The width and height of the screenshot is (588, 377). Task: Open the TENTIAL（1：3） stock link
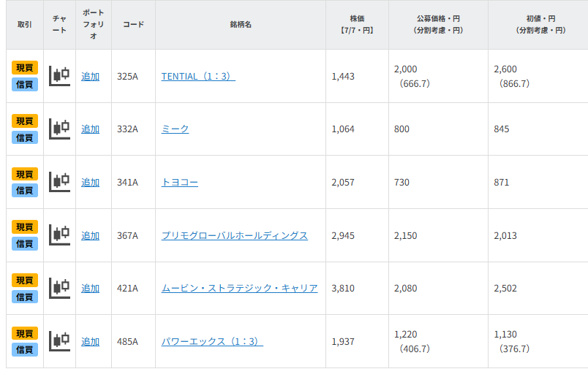coord(198,77)
